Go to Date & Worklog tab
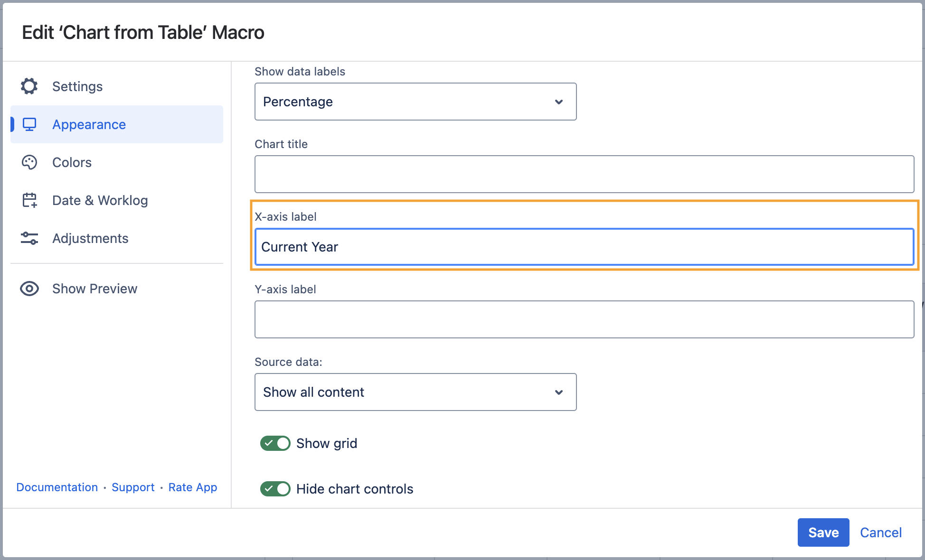Screen dimensions: 925x560 (x=100, y=200)
